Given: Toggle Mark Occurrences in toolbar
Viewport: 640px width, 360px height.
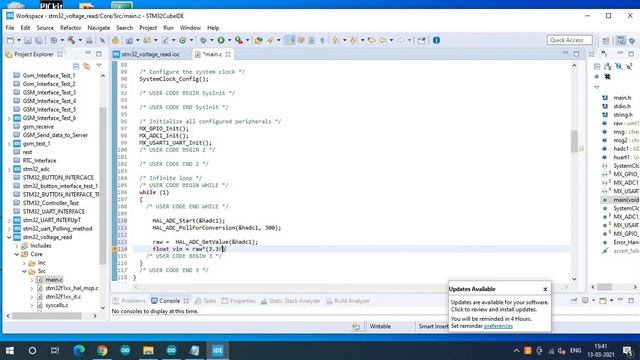Looking at the screenshot, I should pos(290,40).
